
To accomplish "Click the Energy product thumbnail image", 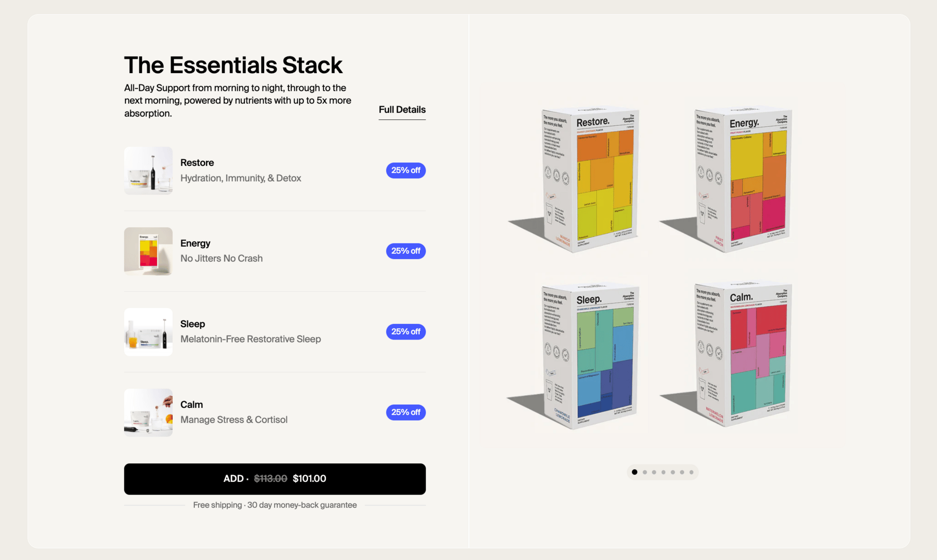I will click(148, 251).
